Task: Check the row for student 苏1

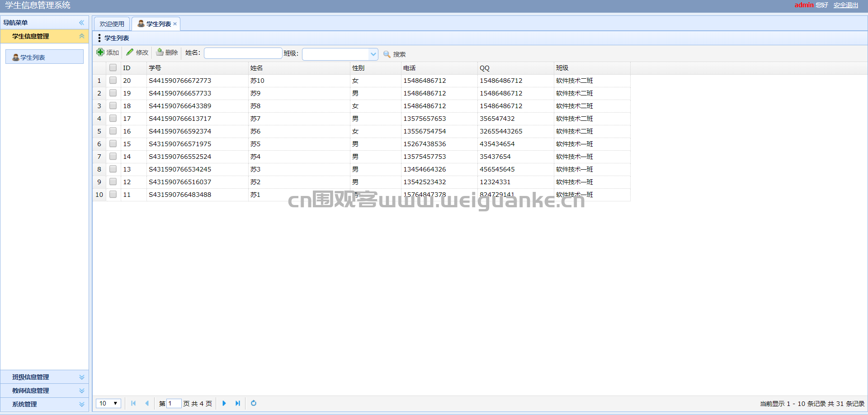Action: pos(113,194)
